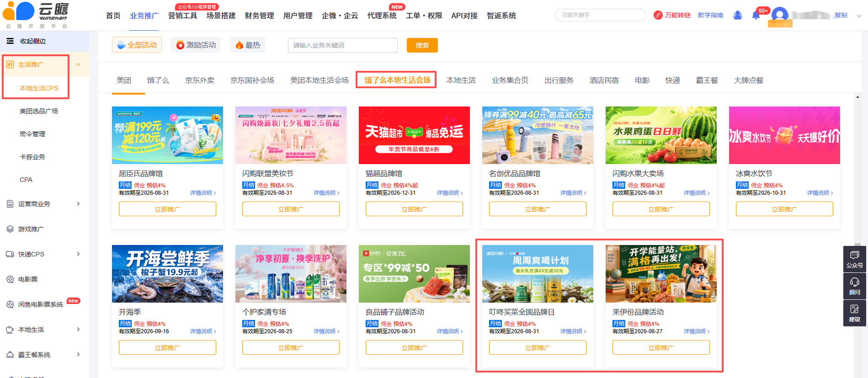The image size is (868, 378).
Task: Click the 复制 link in header
Action: (841, 15)
